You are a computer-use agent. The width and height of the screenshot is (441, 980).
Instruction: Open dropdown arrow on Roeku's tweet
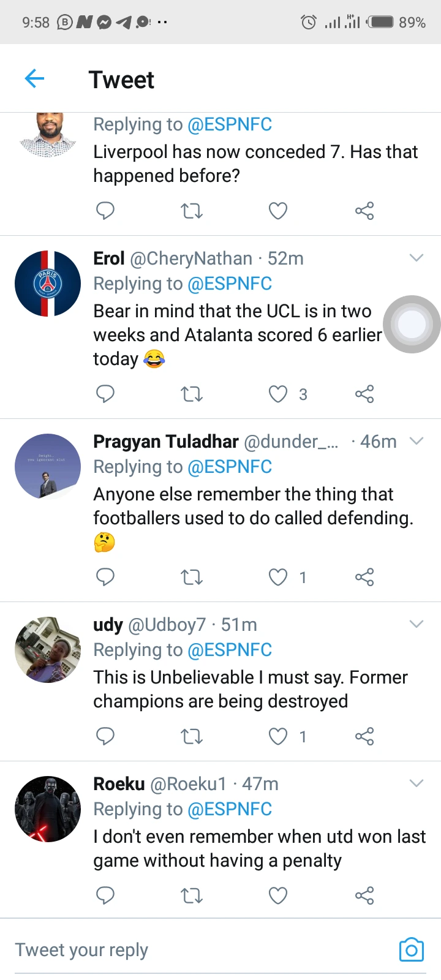pos(417,783)
